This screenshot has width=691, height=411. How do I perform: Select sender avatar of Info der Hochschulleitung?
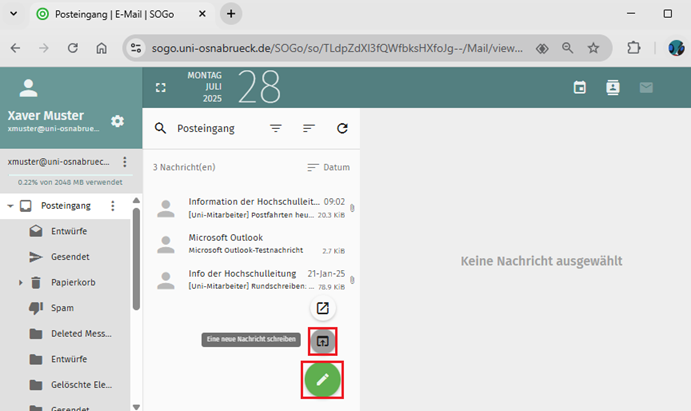tap(166, 280)
